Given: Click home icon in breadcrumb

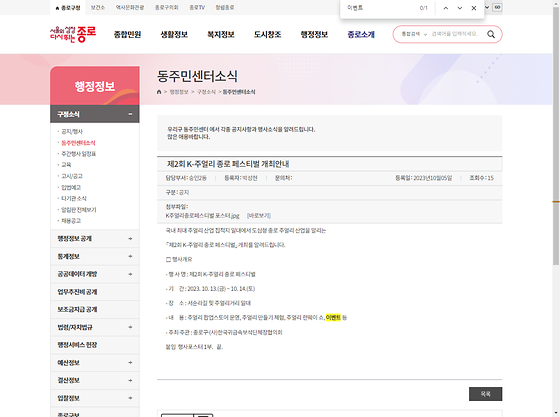Looking at the screenshot, I should point(159,92).
